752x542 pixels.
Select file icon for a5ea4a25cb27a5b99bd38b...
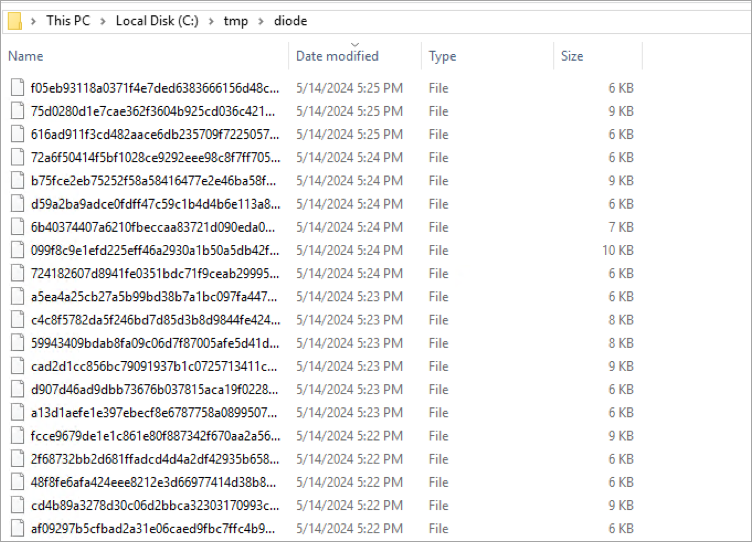[18, 296]
